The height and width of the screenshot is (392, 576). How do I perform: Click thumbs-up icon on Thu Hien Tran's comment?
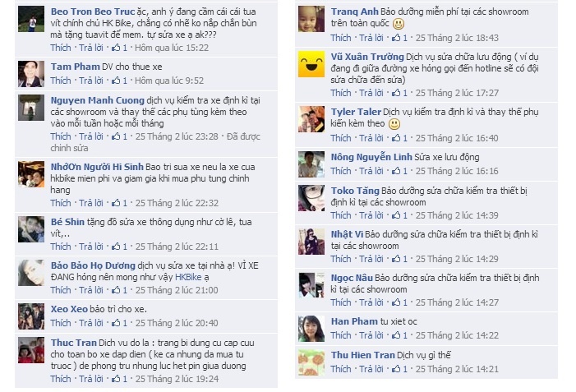[396, 368]
